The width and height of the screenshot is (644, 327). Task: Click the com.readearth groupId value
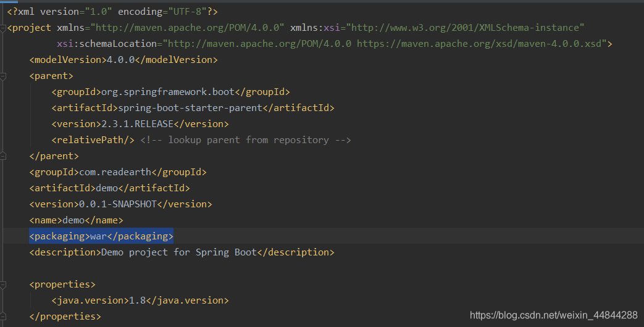click(x=115, y=172)
